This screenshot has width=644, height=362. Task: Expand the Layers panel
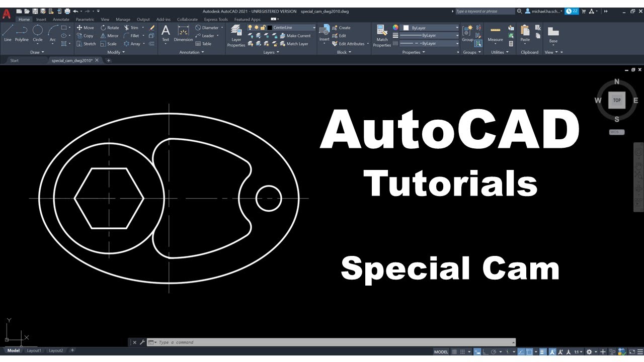click(271, 52)
